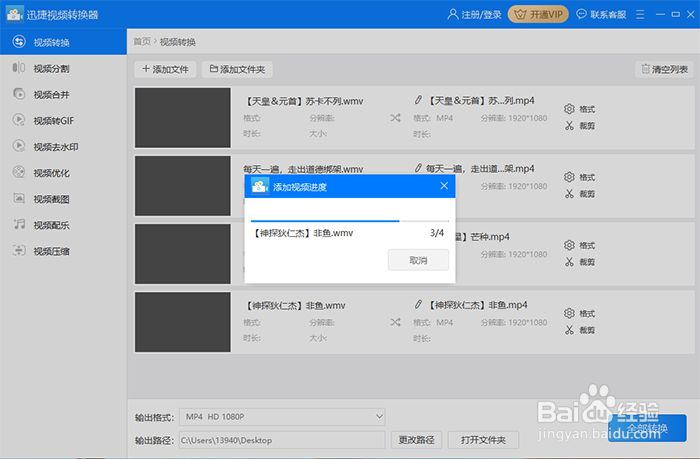Open the 视频去水印 sidebar section
The height and width of the screenshot is (459, 700).
63,146
